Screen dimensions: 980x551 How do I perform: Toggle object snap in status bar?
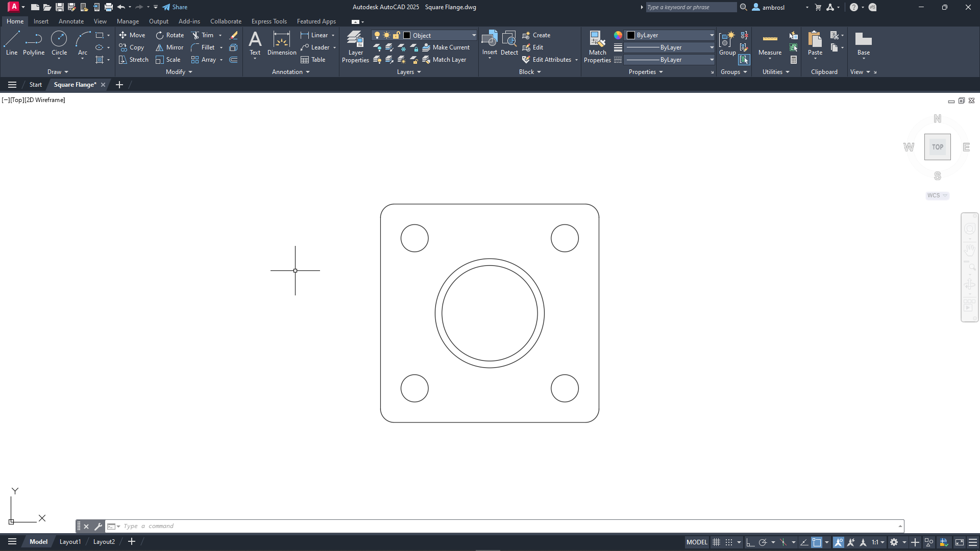[817, 542]
